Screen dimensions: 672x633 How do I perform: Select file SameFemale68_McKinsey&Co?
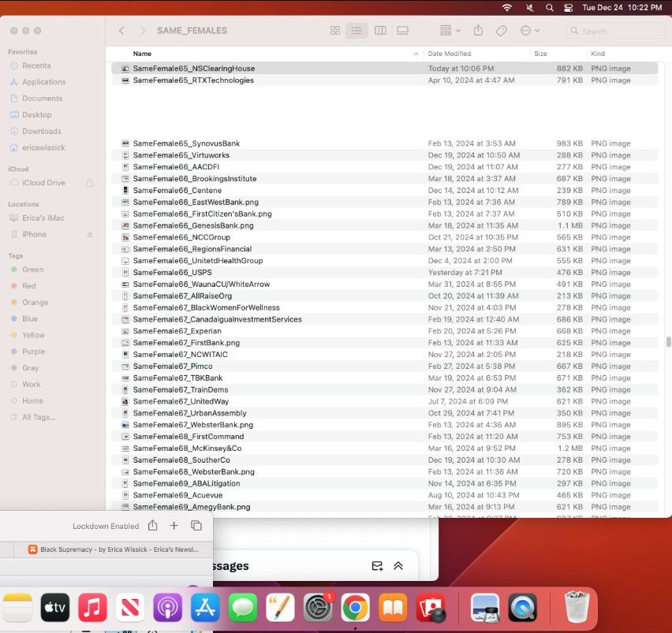(x=384, y=448)
